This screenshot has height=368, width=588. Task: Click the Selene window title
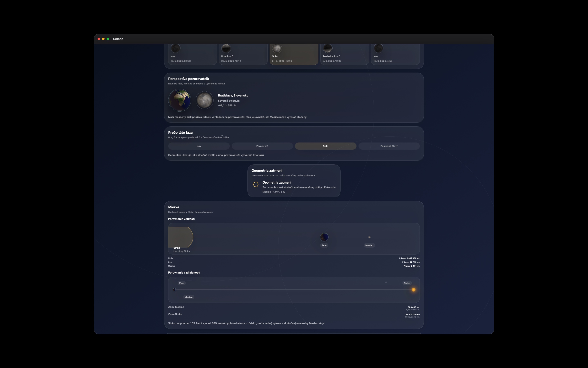click(118, 39)
